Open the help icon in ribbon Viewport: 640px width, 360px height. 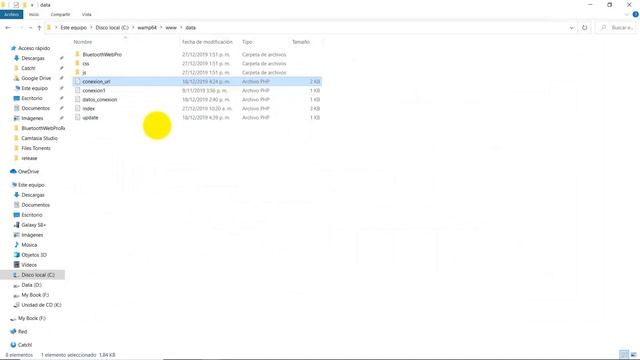click(x=635, y=14)
